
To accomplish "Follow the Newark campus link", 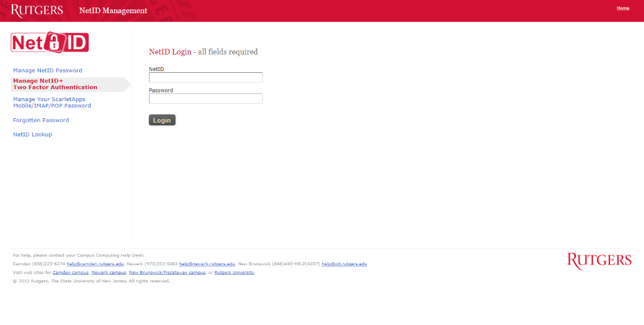I will pos(108,273).
